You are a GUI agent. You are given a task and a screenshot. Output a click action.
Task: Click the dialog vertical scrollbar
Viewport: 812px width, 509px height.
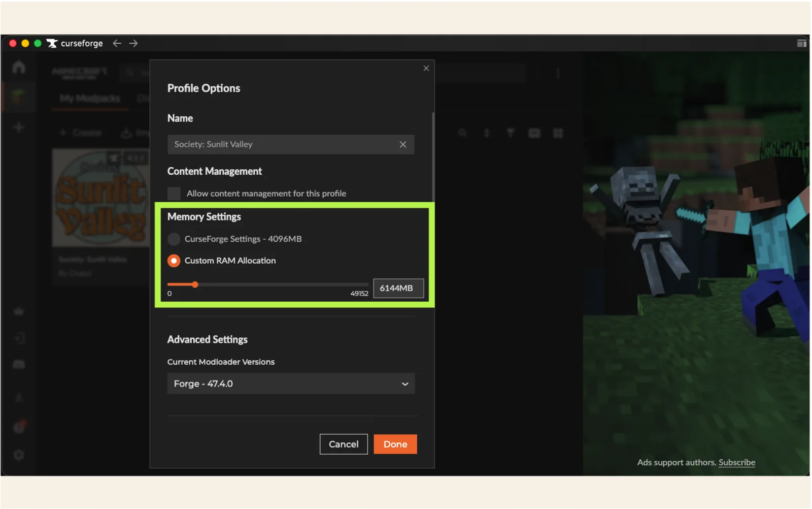click(433, 156)
